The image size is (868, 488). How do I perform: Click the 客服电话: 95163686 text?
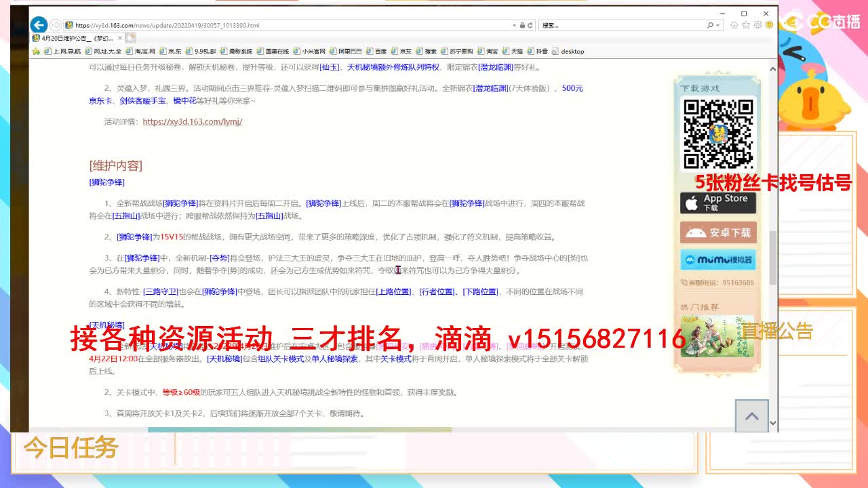coord(717,283)
